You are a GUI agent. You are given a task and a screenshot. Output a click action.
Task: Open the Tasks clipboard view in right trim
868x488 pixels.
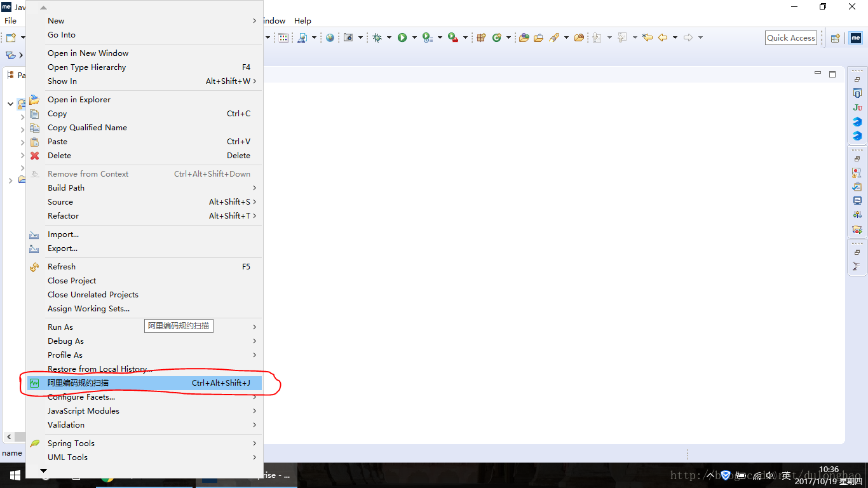pyautogui.click(x=857, y=187)
